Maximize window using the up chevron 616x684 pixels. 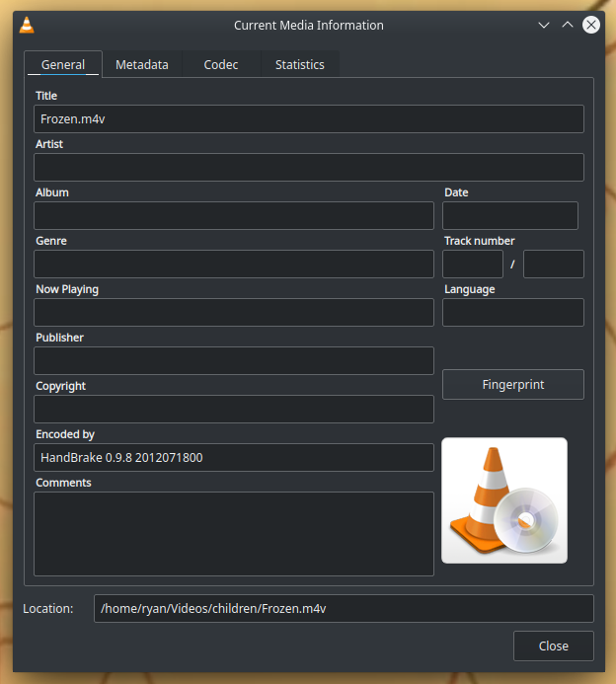click(568, 25)
